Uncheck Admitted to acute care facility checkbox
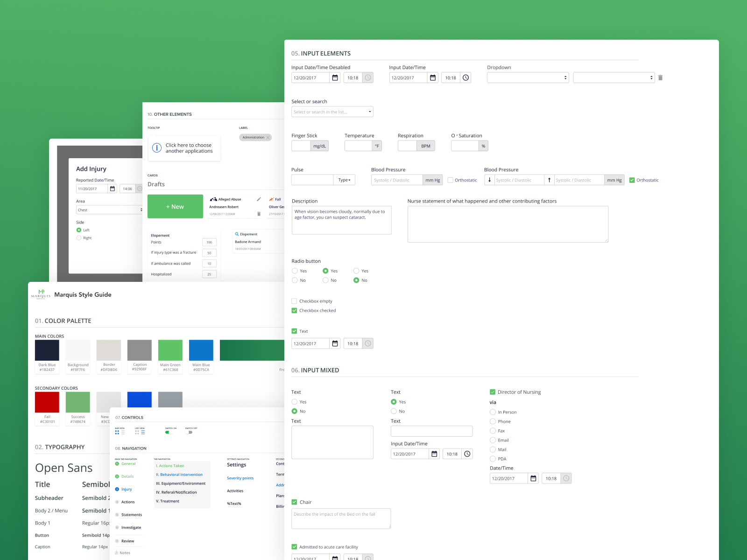Screen dimensions: 747x560 click(x=294, y=547)
